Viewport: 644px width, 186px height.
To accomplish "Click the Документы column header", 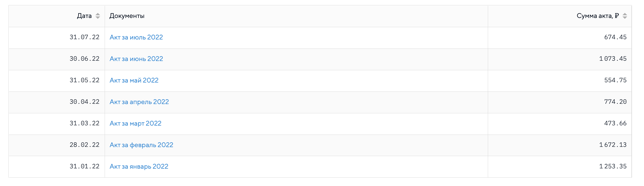I will pyautogui.click(x=127, y=16).
